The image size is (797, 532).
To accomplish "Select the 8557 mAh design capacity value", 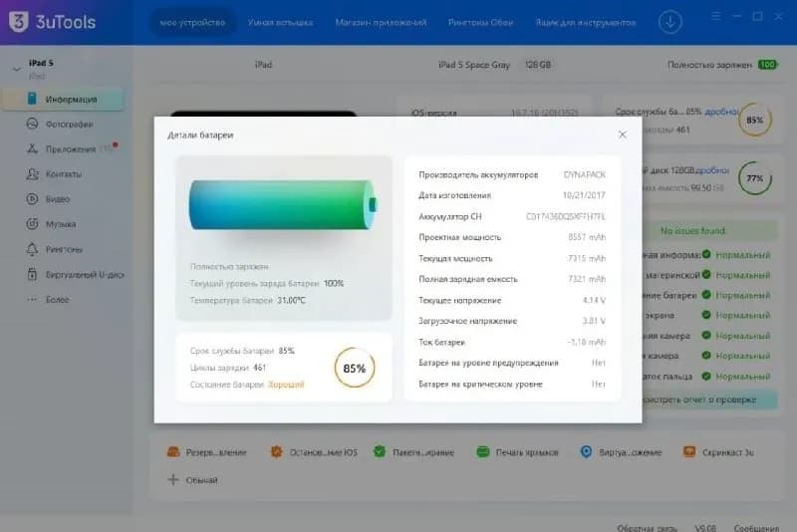I will tap(587, 237).
